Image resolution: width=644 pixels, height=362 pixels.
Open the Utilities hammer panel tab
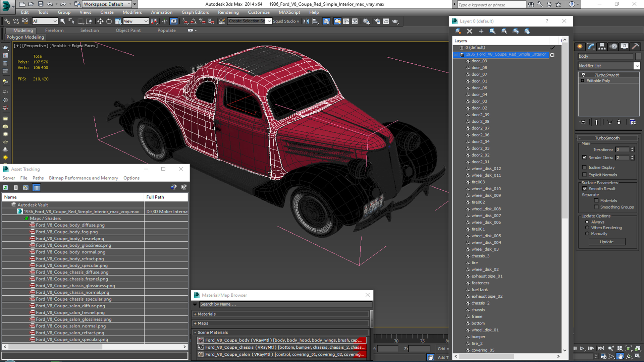[635, 46]
